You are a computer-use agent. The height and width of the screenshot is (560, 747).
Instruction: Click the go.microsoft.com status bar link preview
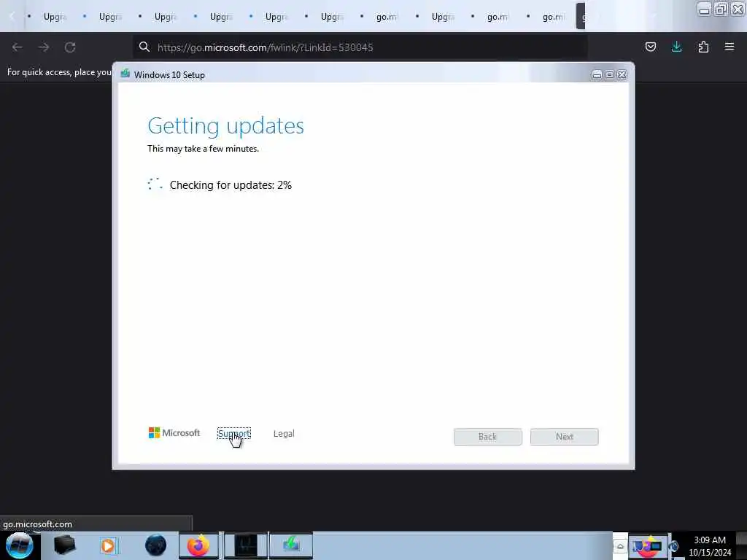tap(38, 524)
